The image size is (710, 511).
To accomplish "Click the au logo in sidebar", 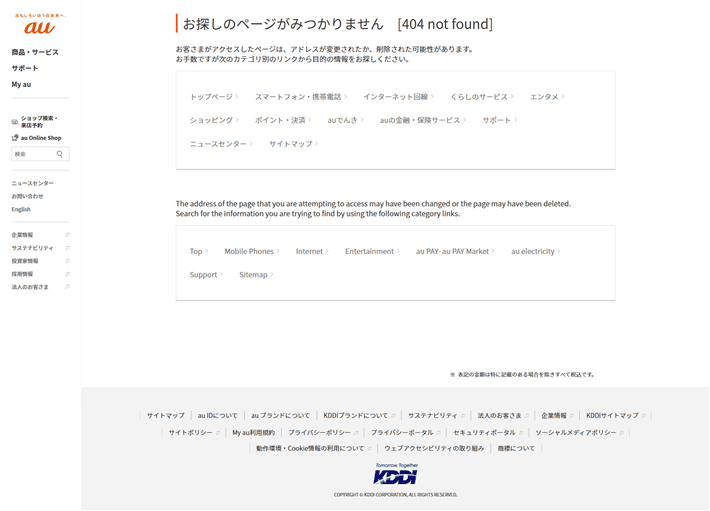I will (x=40, y=24).
